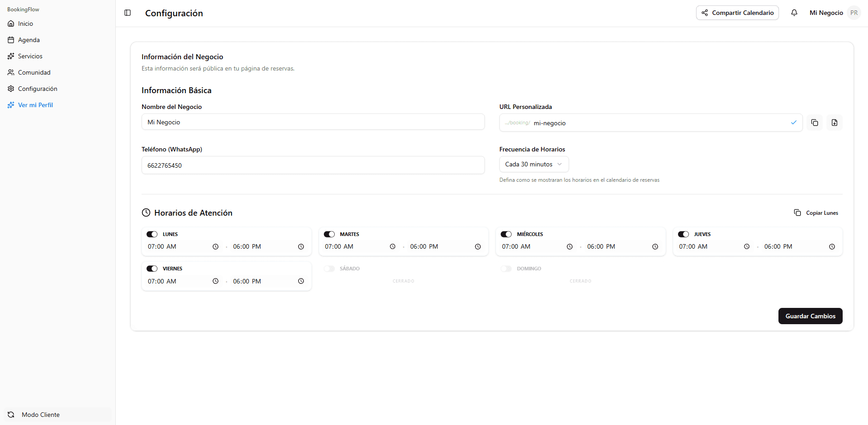Click Compartir Calendario at the top
This screenshot has width=868, height=425.
(x=737, y=13)
